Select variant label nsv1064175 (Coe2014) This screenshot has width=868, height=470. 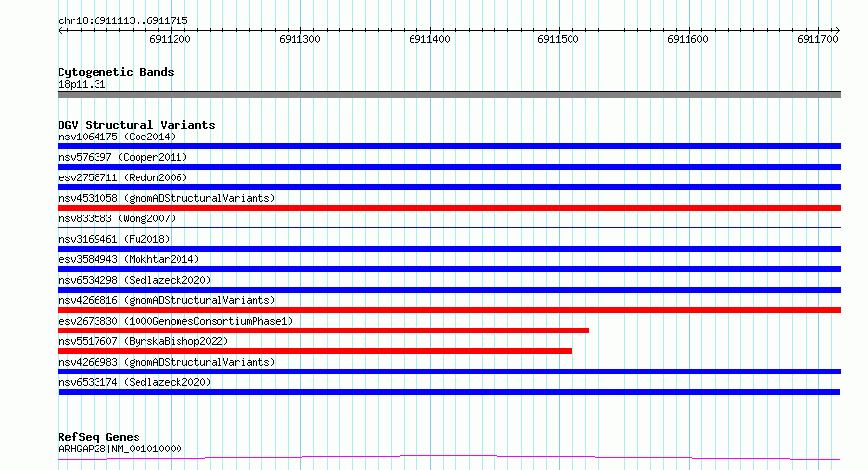117,137
